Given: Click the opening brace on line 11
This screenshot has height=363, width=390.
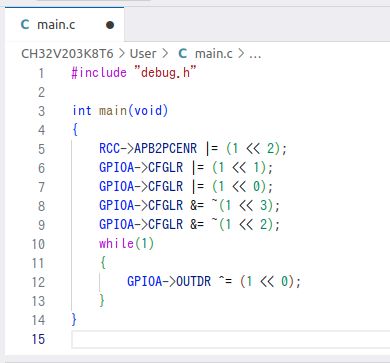Looking at the screenshot, I should coord(103,263).
